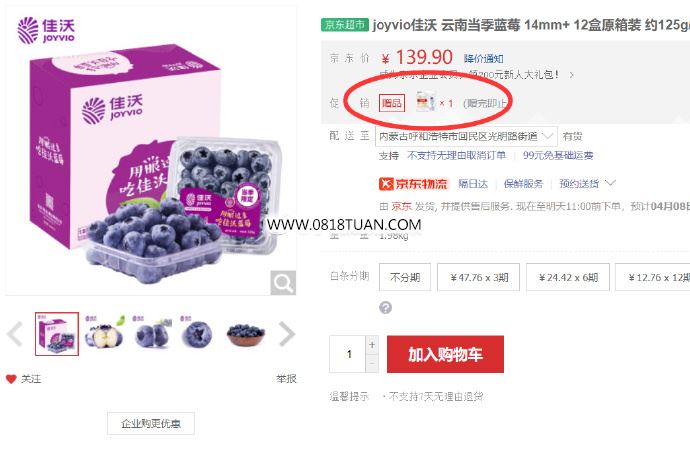Screen dimensions: 690x450
Task: Expand the new member gift pack arrow
Action: (572, 75)
